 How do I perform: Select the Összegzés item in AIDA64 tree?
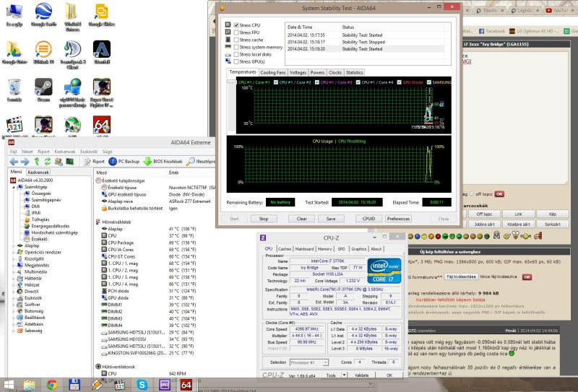[x=41, y=193]
